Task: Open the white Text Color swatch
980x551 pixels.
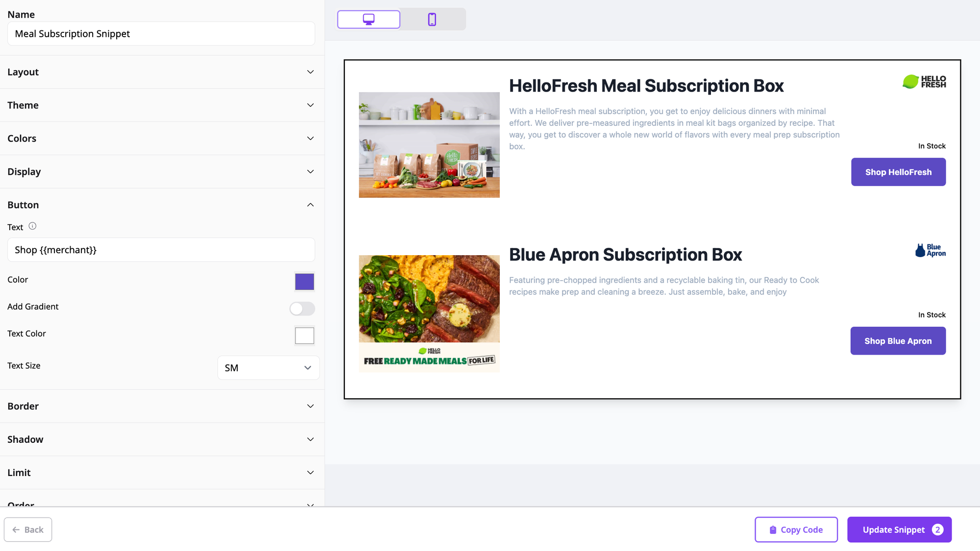Action: click(304, 335)
